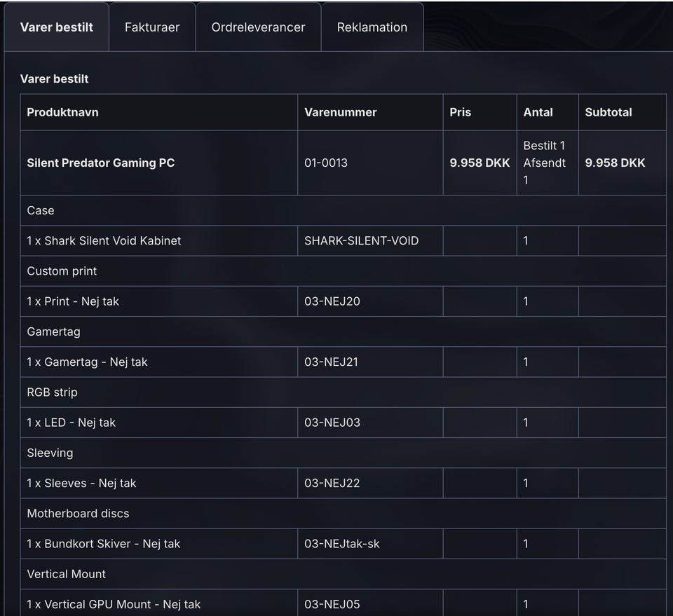Select Bundkort Skiver - Nej tak row

(x=104, y=544)
